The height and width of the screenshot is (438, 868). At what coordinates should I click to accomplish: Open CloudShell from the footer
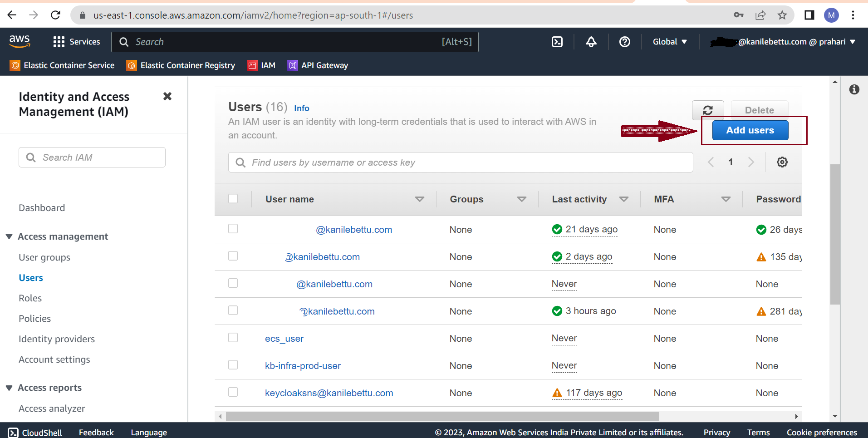coord(35,433)
